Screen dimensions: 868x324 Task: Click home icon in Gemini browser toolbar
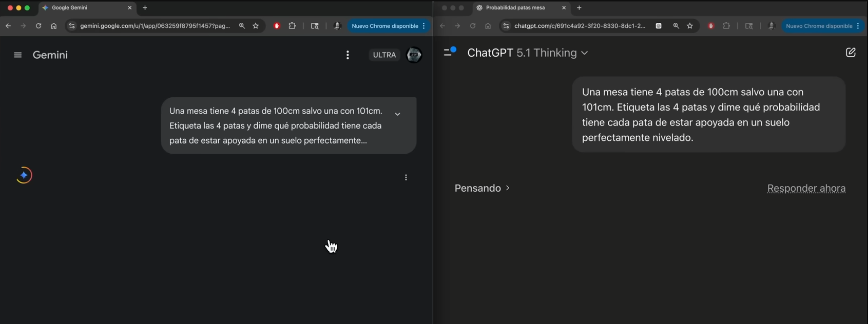point(54,26)
